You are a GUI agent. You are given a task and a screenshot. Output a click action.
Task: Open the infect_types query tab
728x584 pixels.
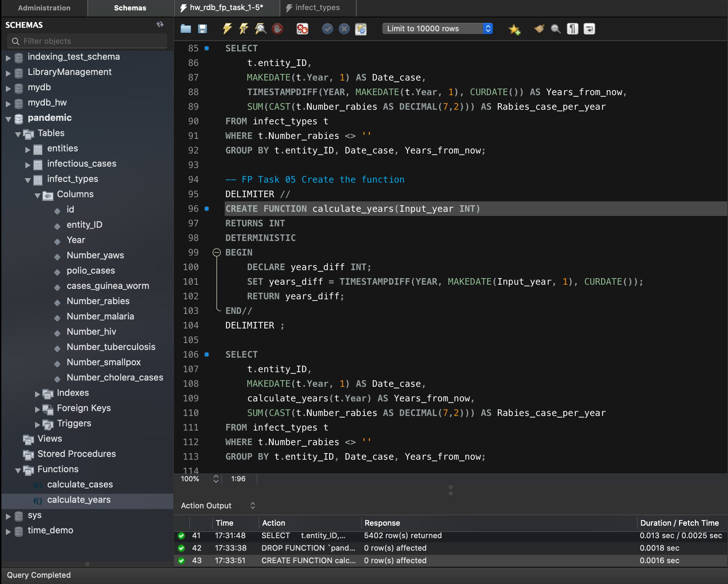(x=317, y=8)
